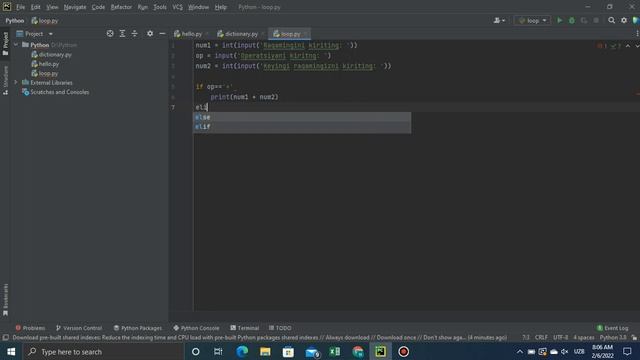Viewport: 640px width, 360px height.
Task: Open the Code menu
Action: coord(98,7)
